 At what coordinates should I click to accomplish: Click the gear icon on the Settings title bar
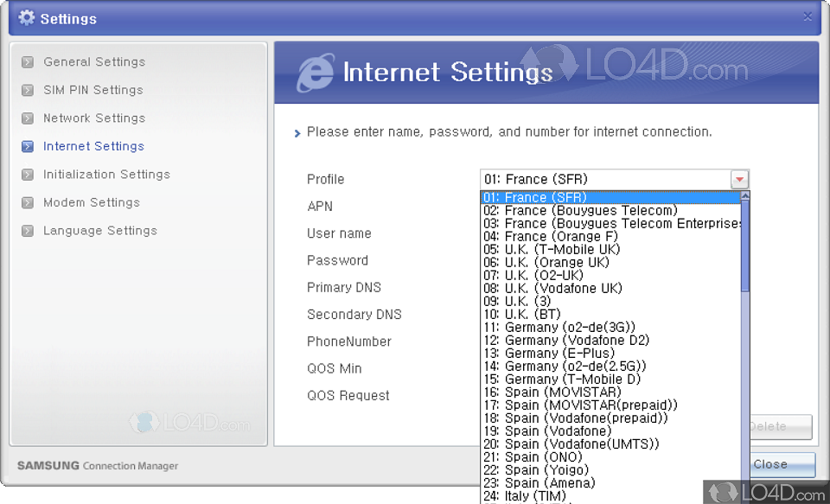pos(26,17)
